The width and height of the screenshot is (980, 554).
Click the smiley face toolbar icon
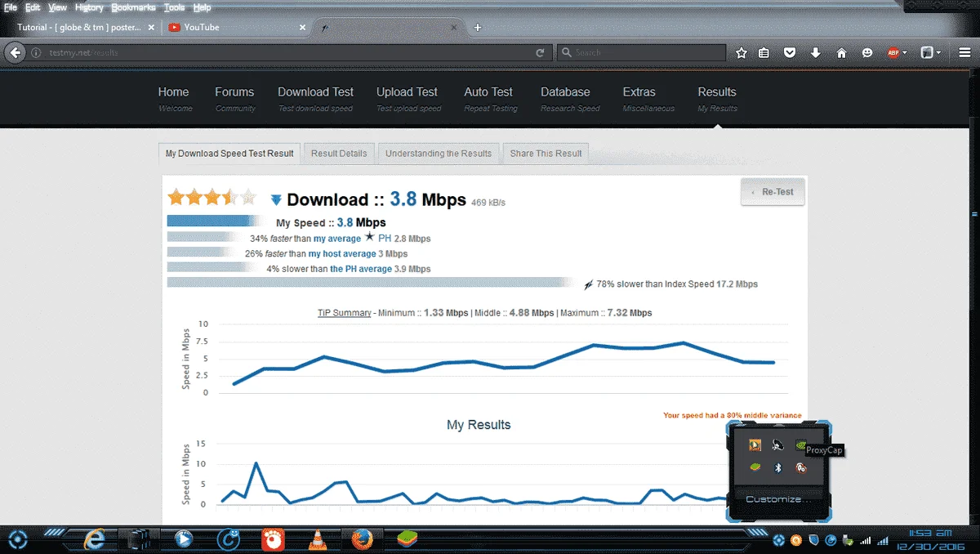click(x=867, y=52)
